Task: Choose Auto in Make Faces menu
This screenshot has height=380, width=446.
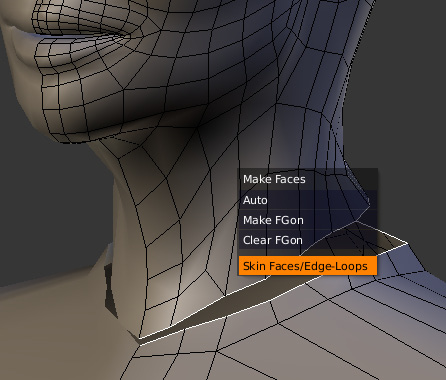Action: [x=308, y=200]
